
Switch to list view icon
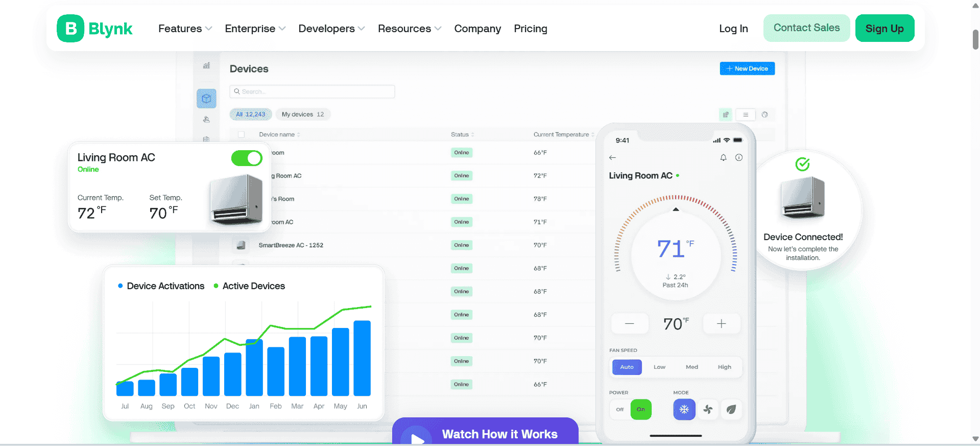(x=746, y=114)
